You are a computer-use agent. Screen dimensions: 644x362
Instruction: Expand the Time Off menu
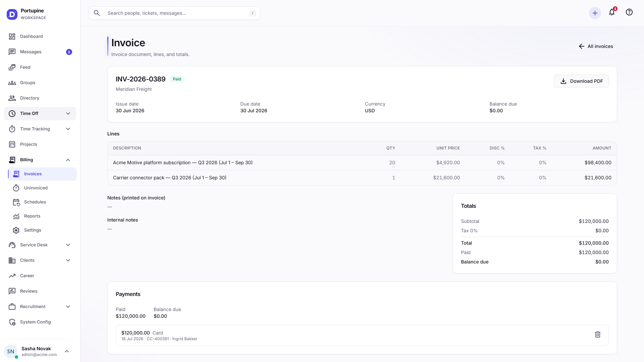coord(40,114)
